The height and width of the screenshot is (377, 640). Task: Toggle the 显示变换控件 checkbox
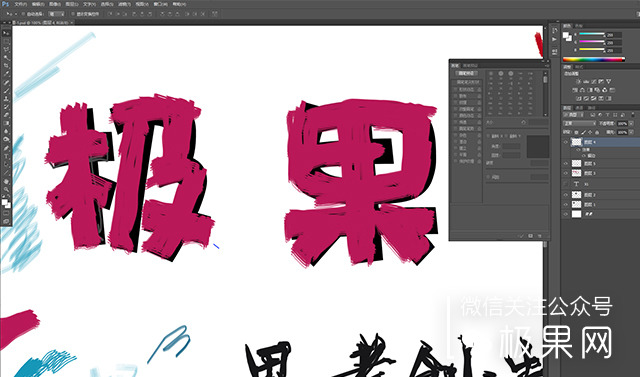click(x=72, y=14)
